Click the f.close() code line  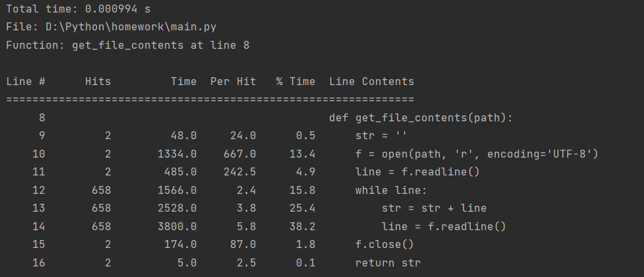click(384, 245)
